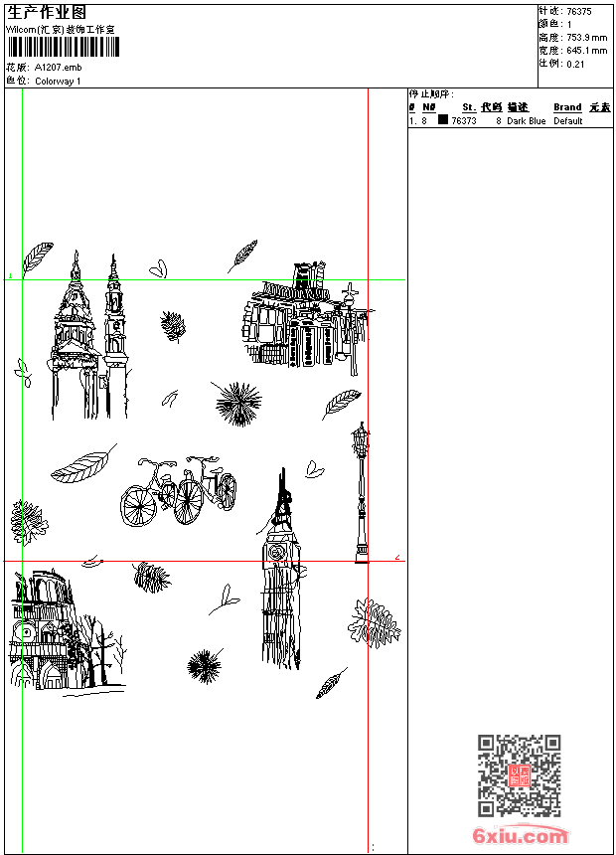This screenshot has height=855, width=616.
Task: Click the QR code at bottom right
Action: [519, 775]
